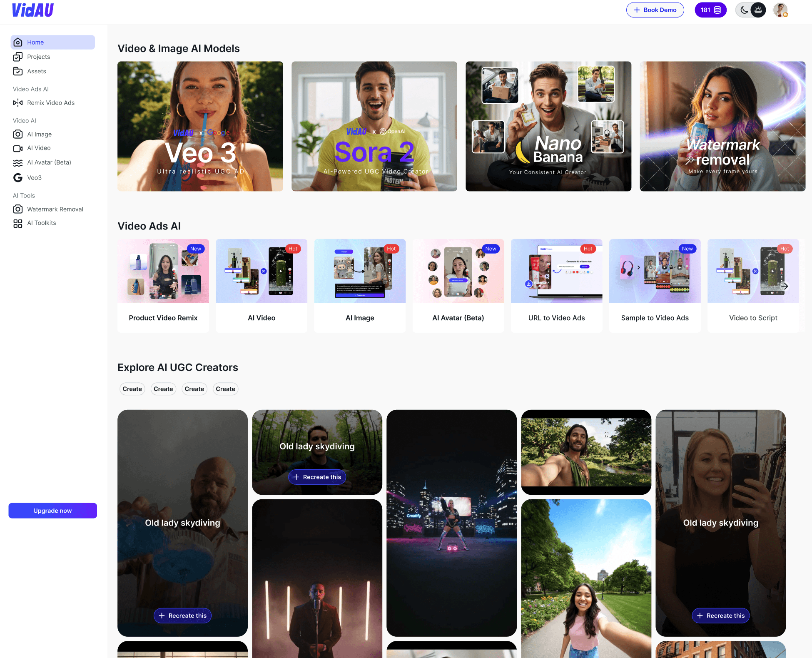Open the AI Avatar (Beta) card

coord(458,286)
